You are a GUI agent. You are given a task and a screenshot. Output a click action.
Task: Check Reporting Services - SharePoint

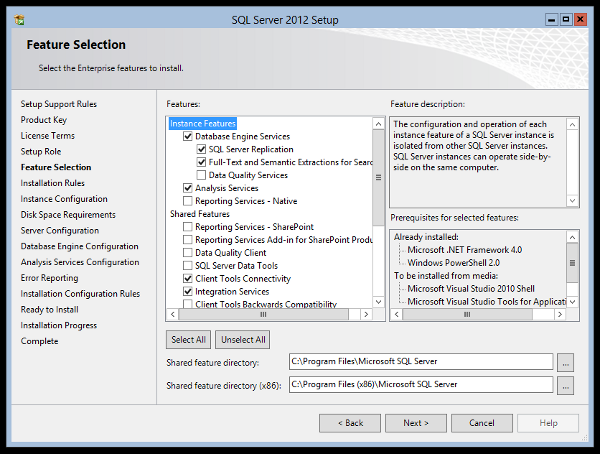pyautogui.click(x=188, y=227)
